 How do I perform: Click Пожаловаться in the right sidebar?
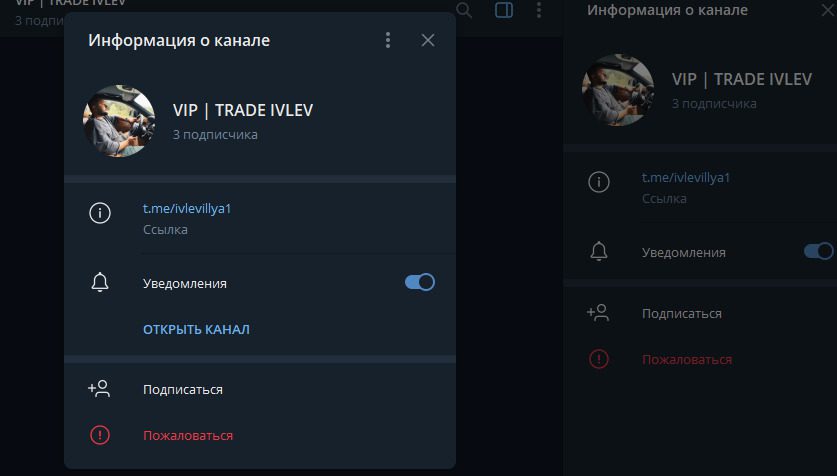point(686,360)
